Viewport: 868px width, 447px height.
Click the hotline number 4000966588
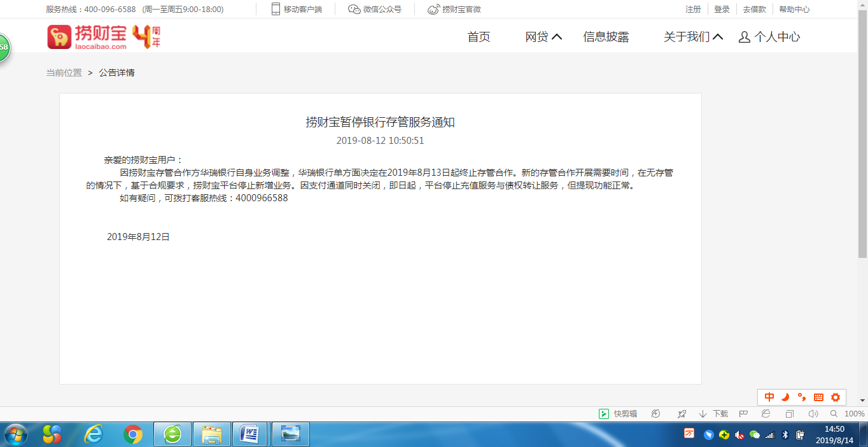262,198
